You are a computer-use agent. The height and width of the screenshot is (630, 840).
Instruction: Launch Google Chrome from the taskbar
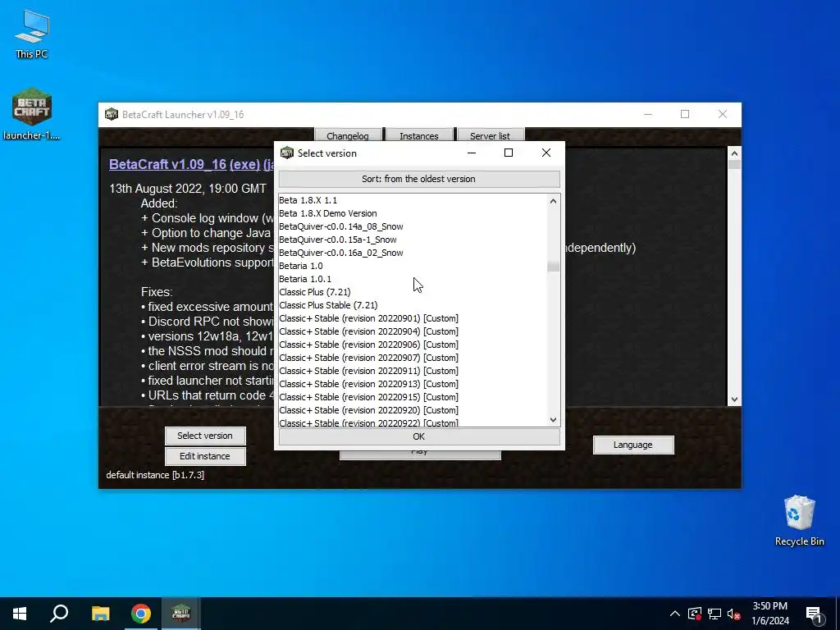click(x=141, y=614)
